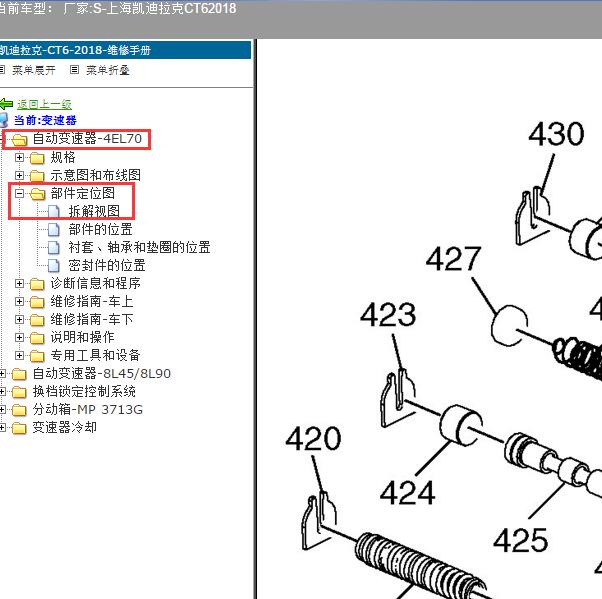
Task: Click part label 420 in diagram
Action: click(x=313, y=438)
